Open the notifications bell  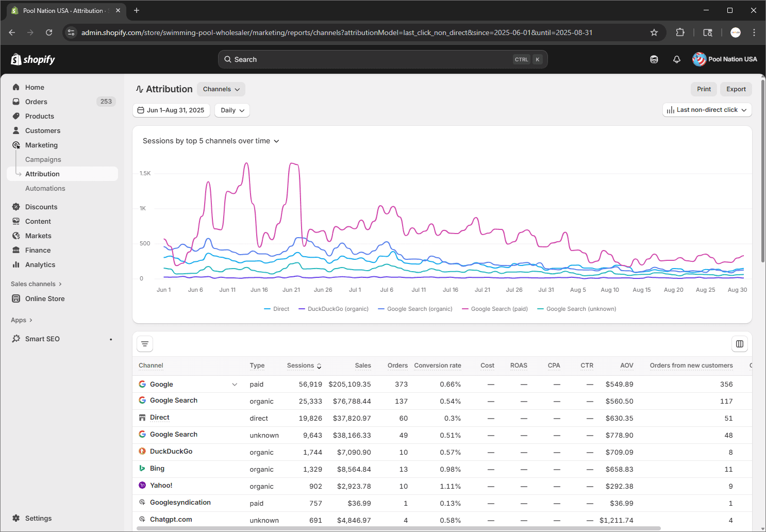pos(677,59)
